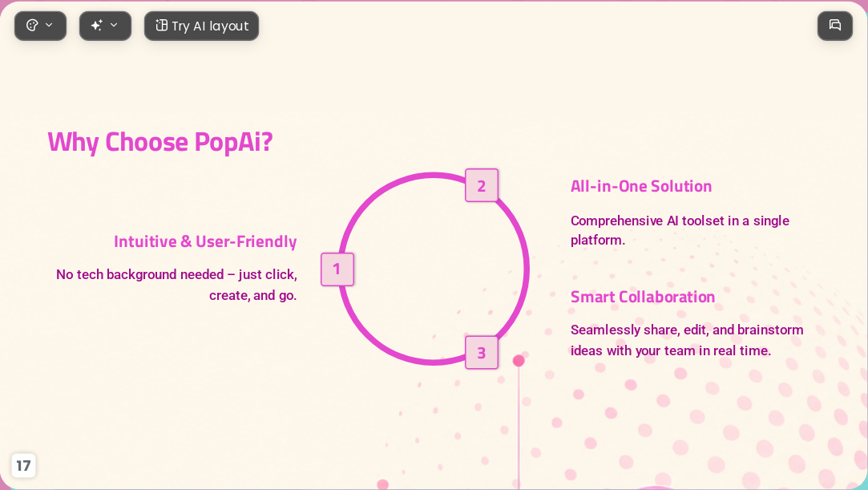Click the 'Smart Collaboration' heading
This screenshot has height=490, width=868.
click(x=643, y=297)
